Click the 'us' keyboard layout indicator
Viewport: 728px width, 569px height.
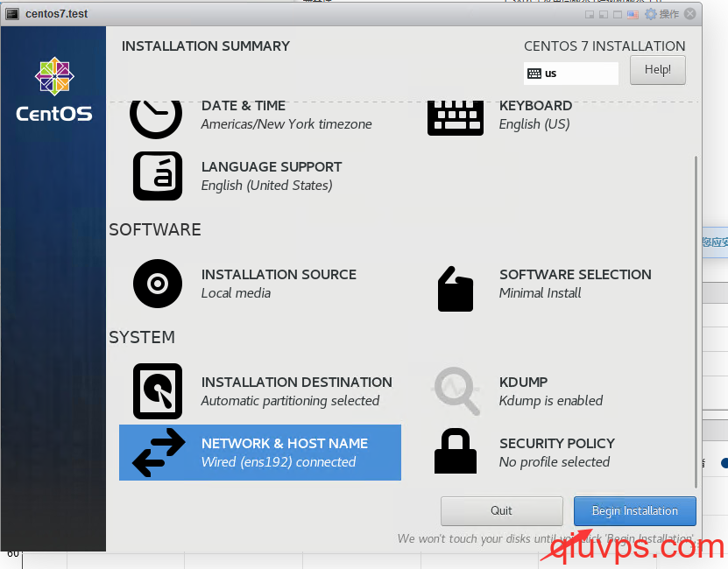point(571,74)
